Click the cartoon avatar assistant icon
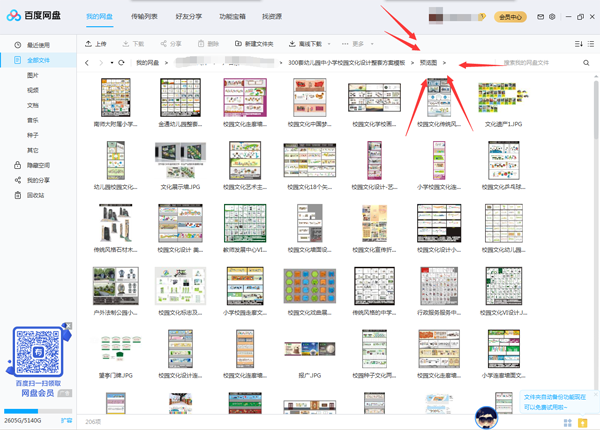 [x=486, y=417]
